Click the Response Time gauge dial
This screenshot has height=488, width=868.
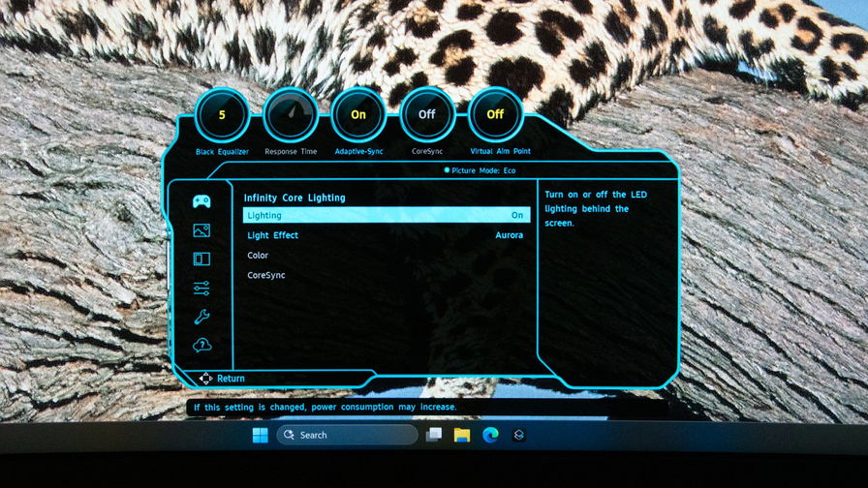point(290,115)
